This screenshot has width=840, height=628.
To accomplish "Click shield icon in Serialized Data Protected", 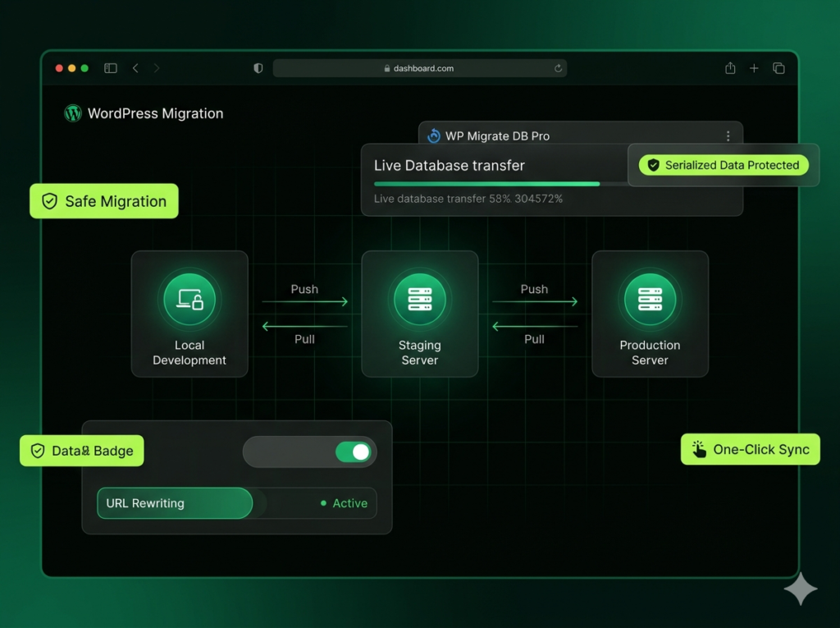I will tap(653, 165).
